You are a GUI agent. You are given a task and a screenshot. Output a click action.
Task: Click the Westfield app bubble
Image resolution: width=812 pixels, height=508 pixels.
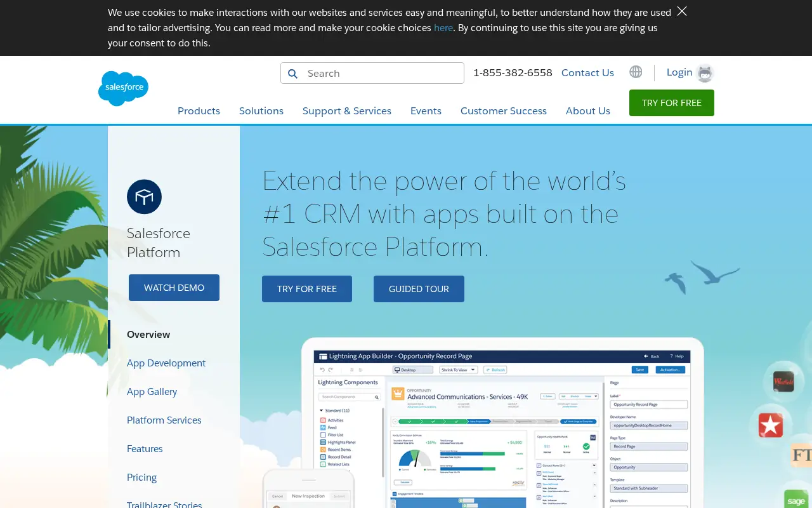tap(783, 382)
